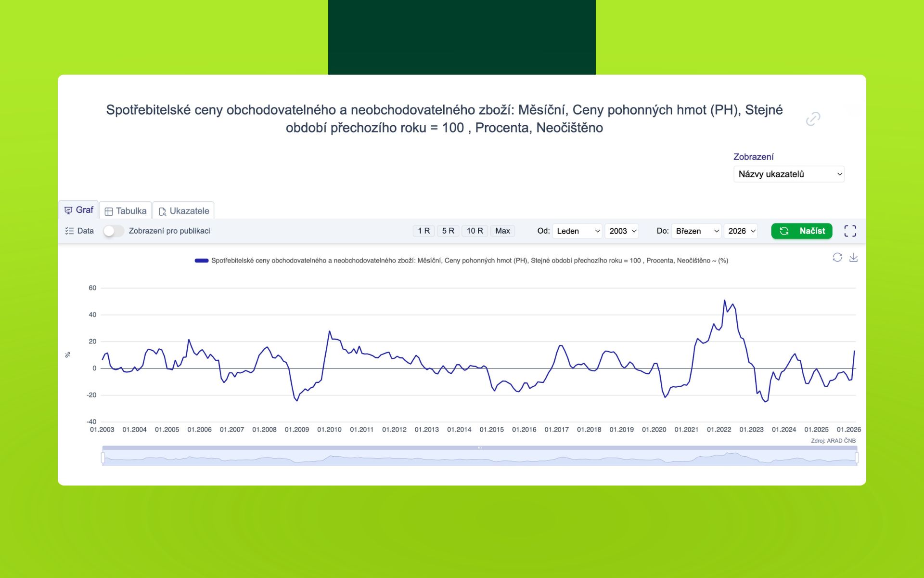
Task: Select the Graf tab
Action: (79, 210)
